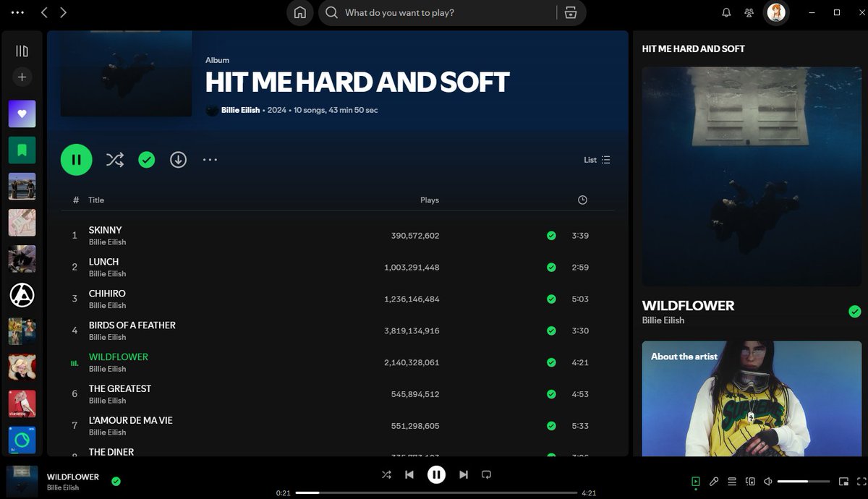Select the CHIHIRO track row
The image size is (868, 499).
tap(338, 299)
